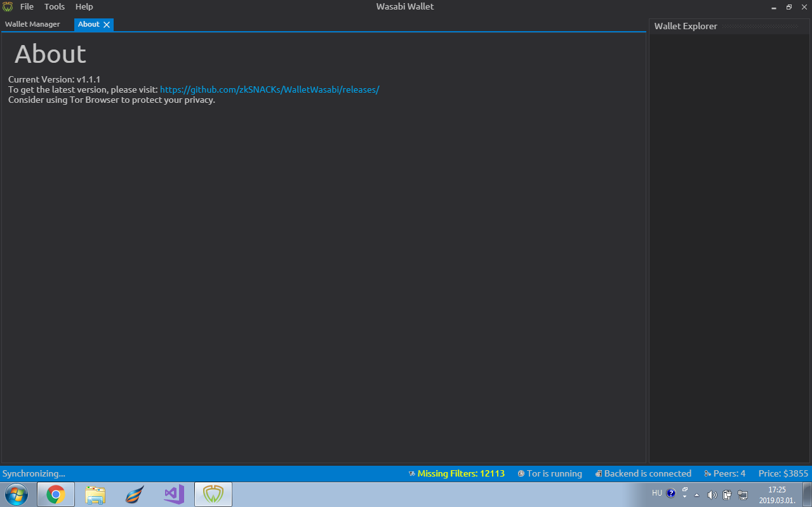Open Visual Studio from the taskbar
This screenshot has width=812, height=507.
(173, 494)
